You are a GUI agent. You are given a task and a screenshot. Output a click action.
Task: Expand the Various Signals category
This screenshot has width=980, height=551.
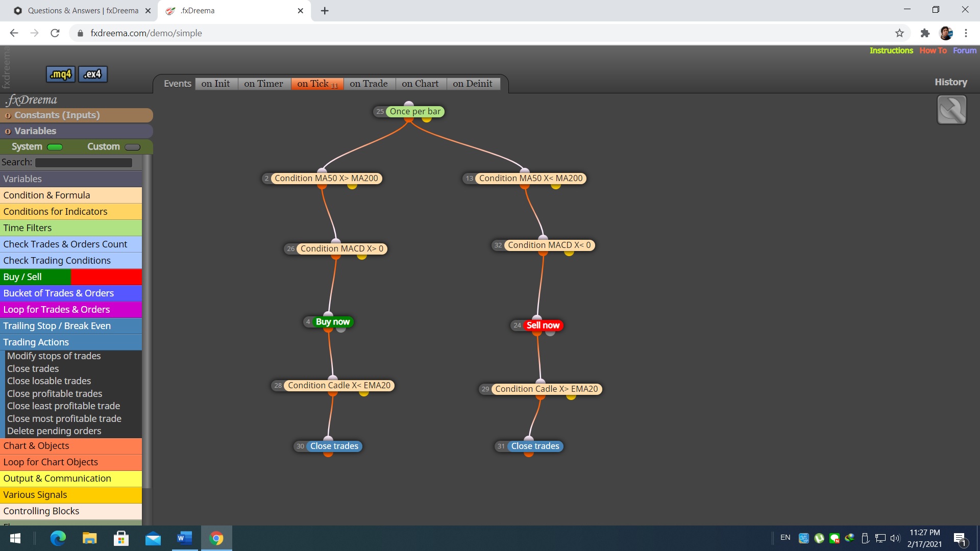click(x=71, y=495)
